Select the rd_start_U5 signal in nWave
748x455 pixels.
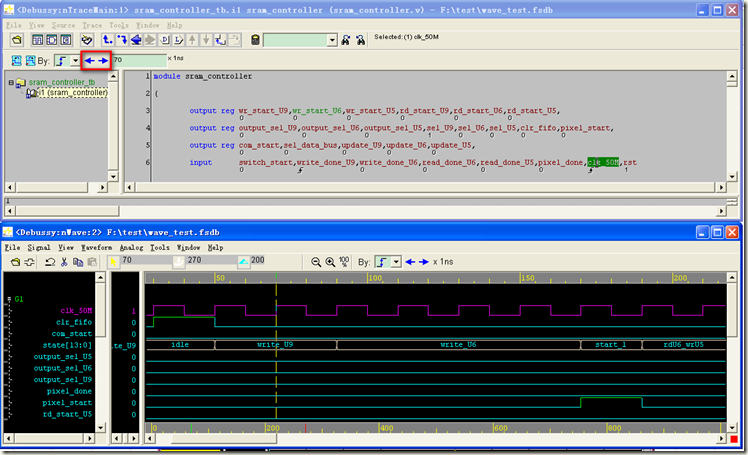point(67,414)
